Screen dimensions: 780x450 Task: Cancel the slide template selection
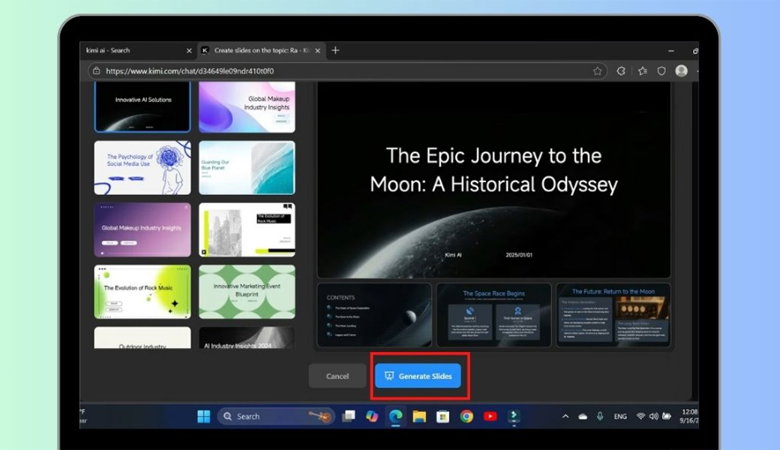point(337,376)
